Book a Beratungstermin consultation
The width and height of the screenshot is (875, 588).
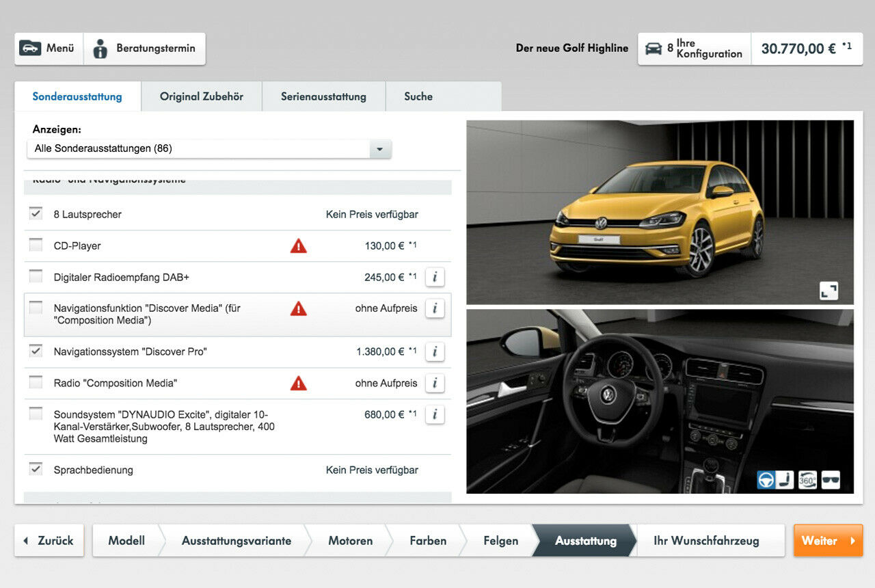click(144, 49)
